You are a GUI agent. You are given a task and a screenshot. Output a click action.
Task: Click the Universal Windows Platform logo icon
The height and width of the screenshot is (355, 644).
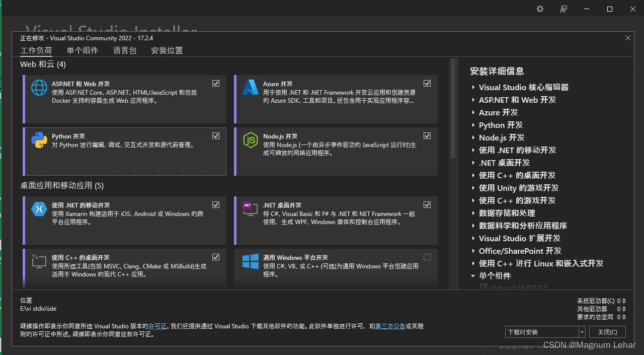point(250,261)
